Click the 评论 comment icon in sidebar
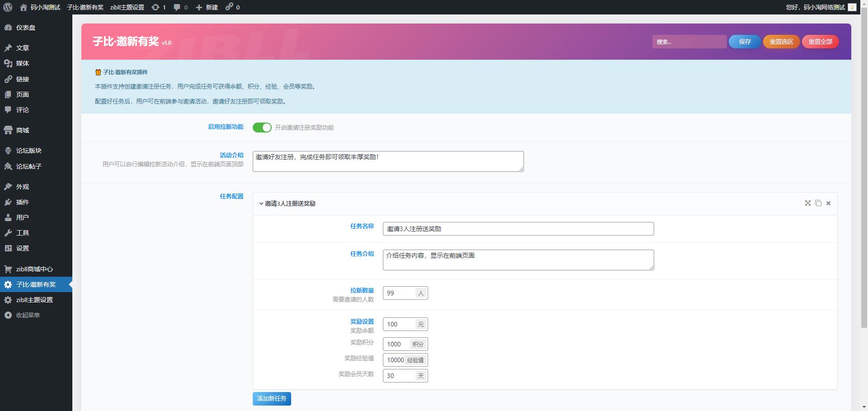Screen dimensions: 868x411 pos(8,110)
